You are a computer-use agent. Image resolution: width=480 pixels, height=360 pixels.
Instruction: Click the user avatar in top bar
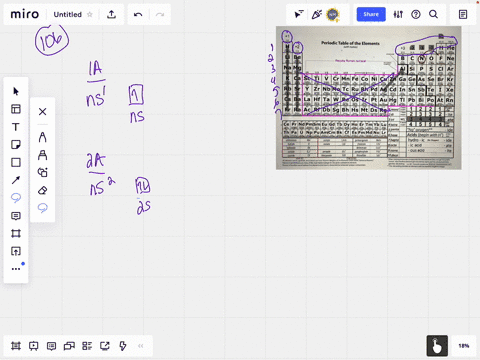(x=333, y=14)
